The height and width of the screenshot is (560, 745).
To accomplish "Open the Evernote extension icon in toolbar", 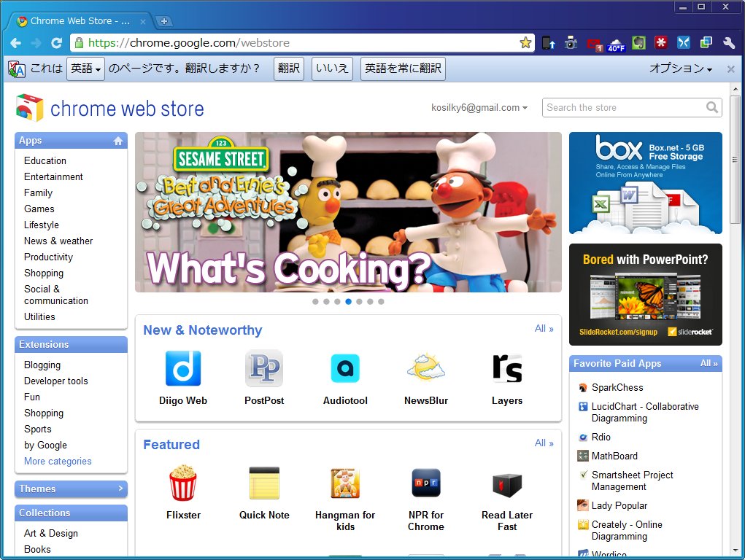I will 638,43.
